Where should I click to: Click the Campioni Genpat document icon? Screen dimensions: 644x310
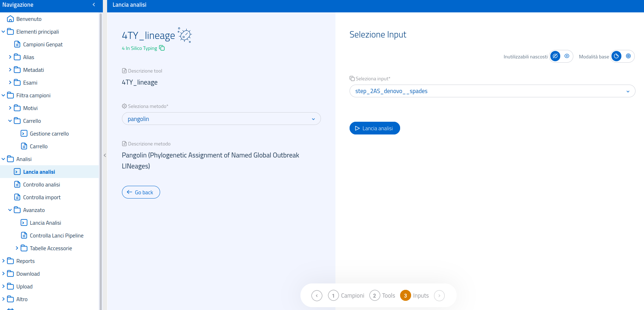(17, 44)
